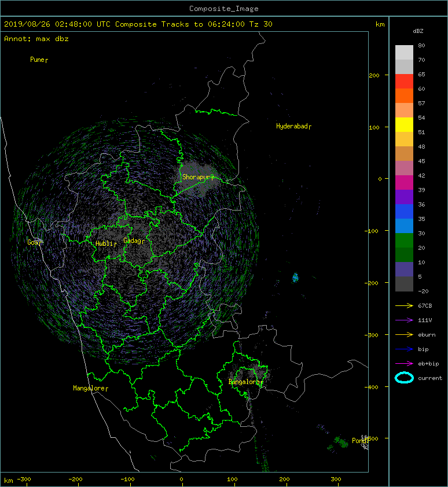Click the '67CB' legend label
The width and height of the screenshot is (448, 487).
[425, 306]
